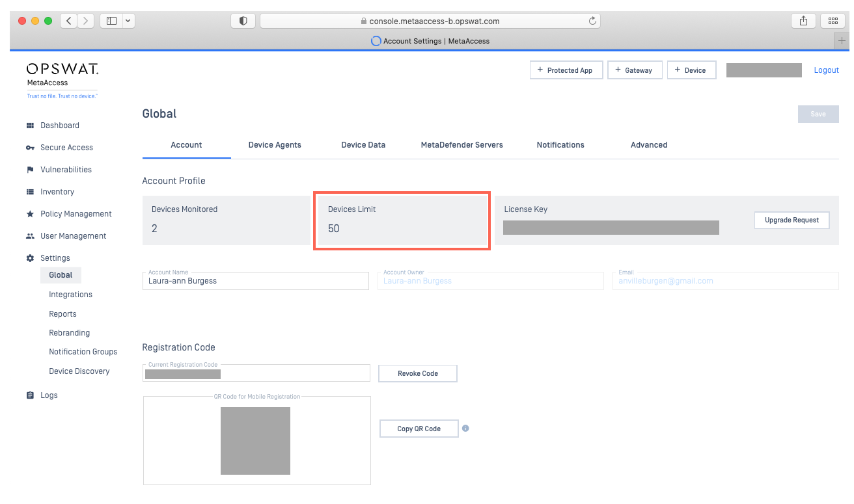
Task: Click the Settings gear icon
Action: pyautogui.click(x=30, y=258)
